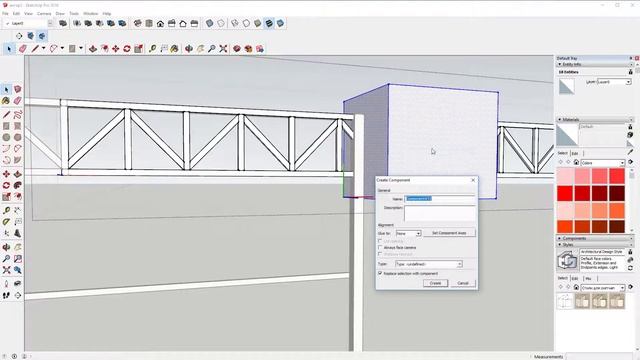
Task: Close the Create Component dialog
Action: (473, 180)
